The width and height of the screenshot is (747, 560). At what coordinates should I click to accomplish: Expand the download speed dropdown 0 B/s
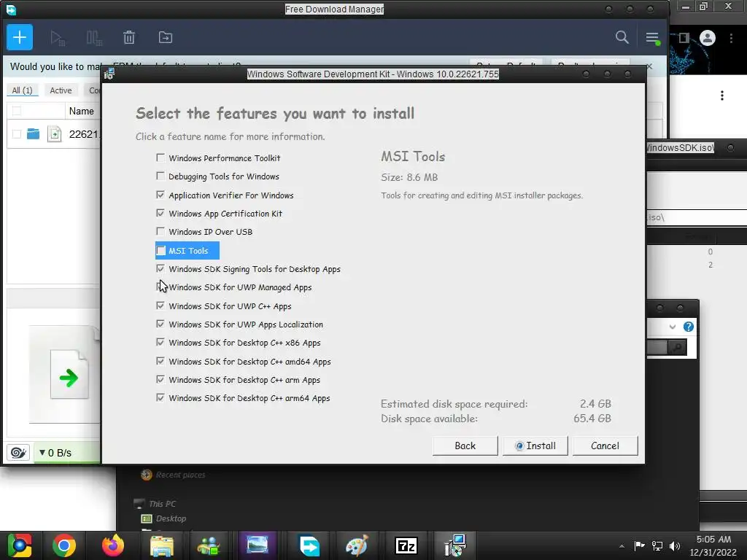click(55, 453)
